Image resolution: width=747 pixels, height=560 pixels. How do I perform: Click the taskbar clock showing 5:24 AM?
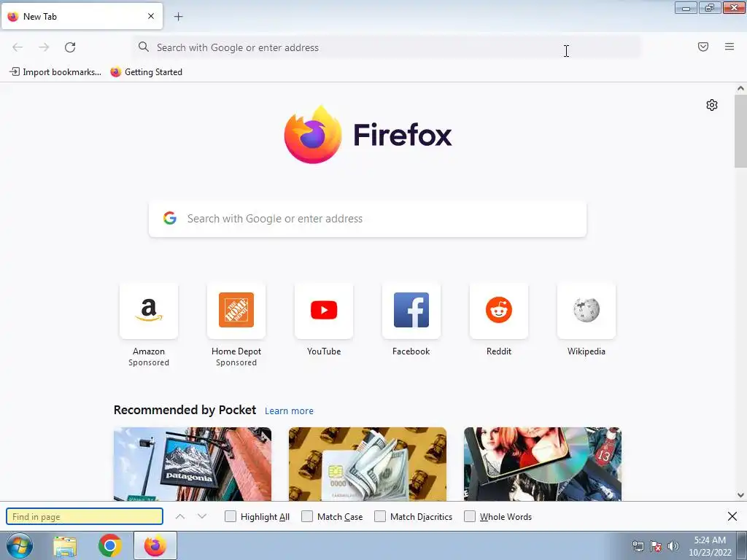click(x=710, y=545)
